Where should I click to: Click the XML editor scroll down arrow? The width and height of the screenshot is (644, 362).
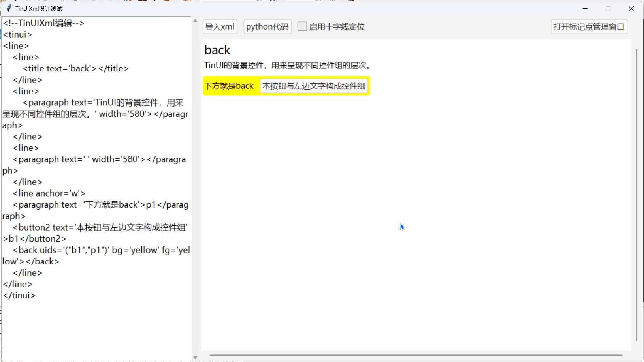(x=195, y=358)
